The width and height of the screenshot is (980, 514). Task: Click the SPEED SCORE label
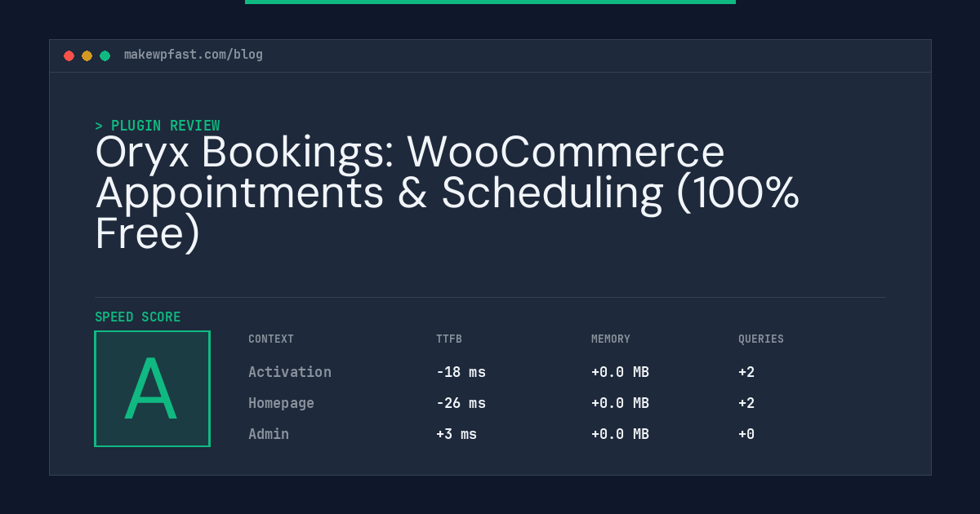pos(138,317)
